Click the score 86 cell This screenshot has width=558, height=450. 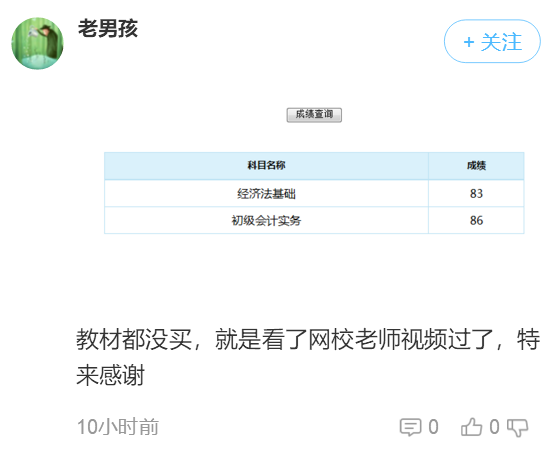pos(476,221)
